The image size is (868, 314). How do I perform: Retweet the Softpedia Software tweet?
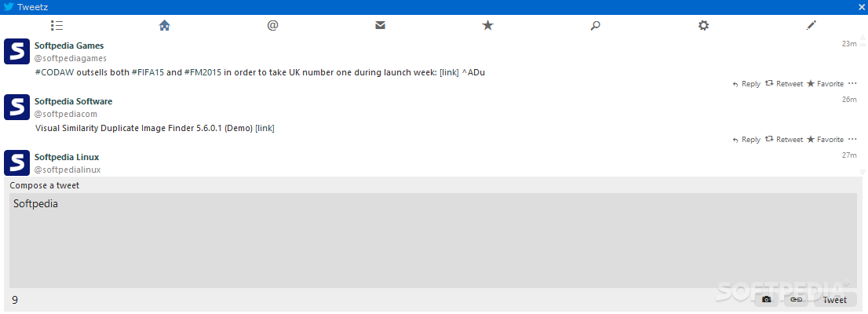pyautogui.click(x=784, y=140)
